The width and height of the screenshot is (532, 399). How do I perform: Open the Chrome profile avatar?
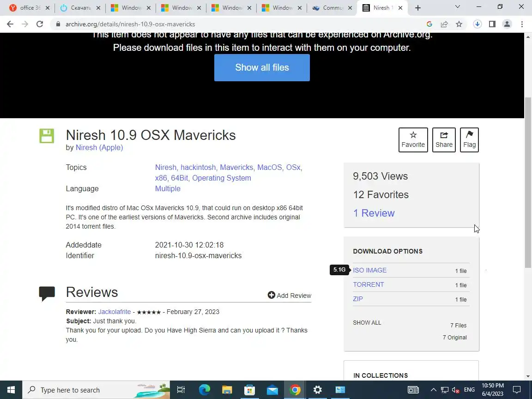click(507, 24)
